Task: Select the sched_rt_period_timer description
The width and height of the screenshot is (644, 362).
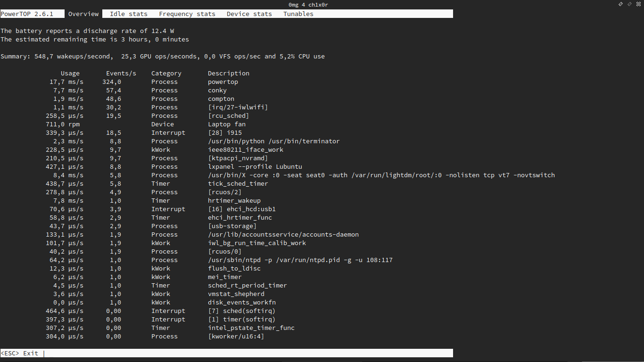Action: (x=248, y=285)
